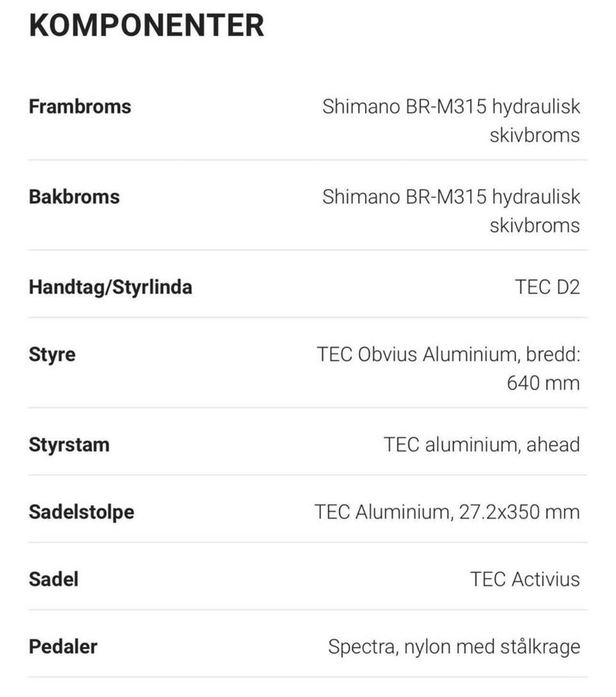Click the word skivbroms in the Bakbroms row
Image resolution: width=616 pixels, height=697 pixels.
pos(535,225)
